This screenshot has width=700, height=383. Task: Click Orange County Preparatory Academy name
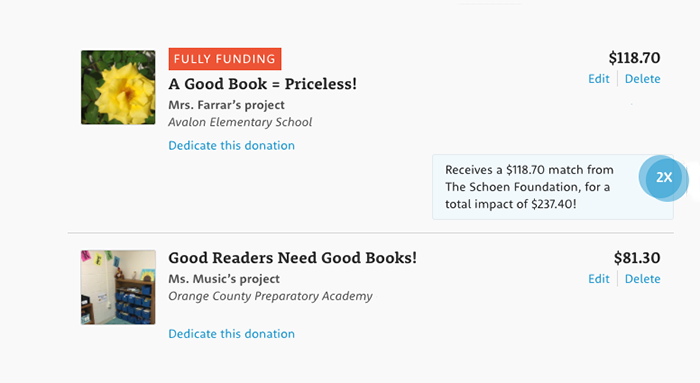[270, 296]
